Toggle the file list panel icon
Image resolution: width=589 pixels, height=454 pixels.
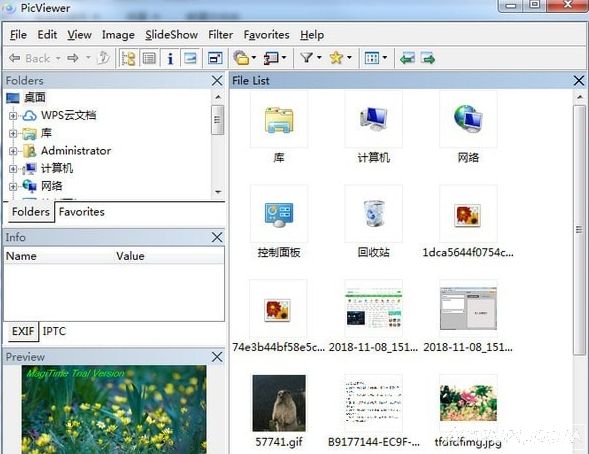click(x=149, y=58)
